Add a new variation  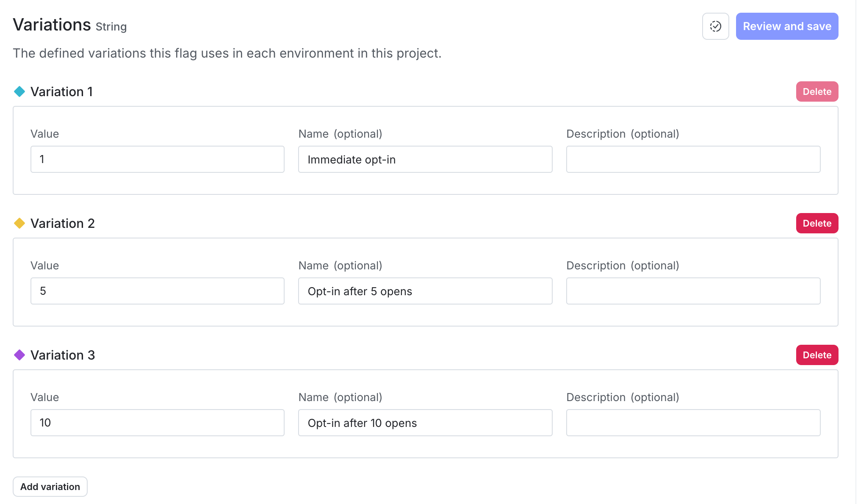(x=50, y=486)
